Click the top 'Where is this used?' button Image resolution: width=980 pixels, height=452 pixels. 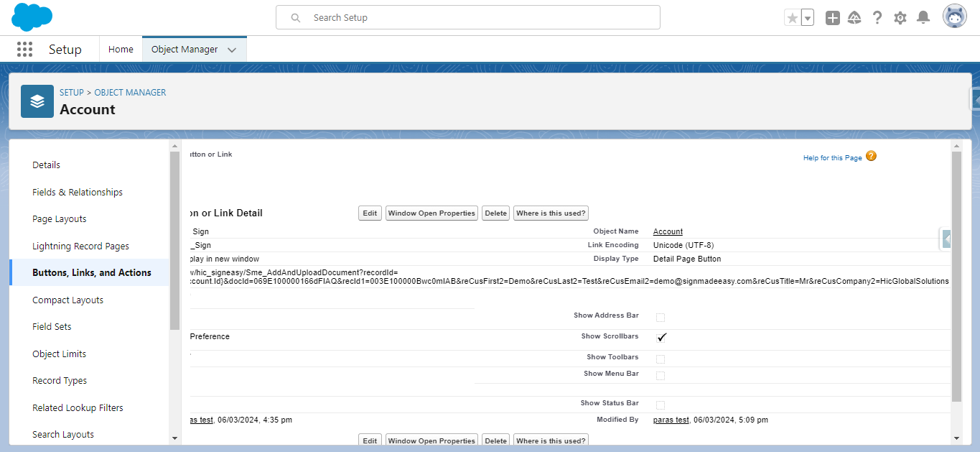tap(551, 213)
